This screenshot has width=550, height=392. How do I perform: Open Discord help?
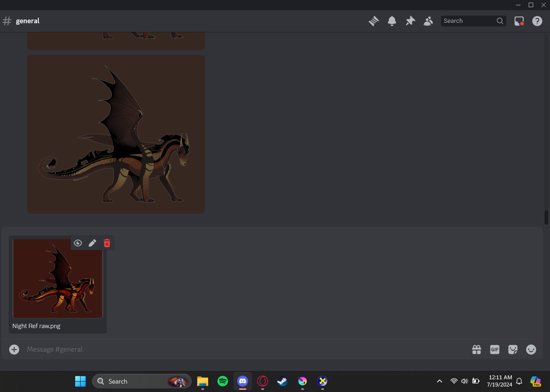coord(537,21)
